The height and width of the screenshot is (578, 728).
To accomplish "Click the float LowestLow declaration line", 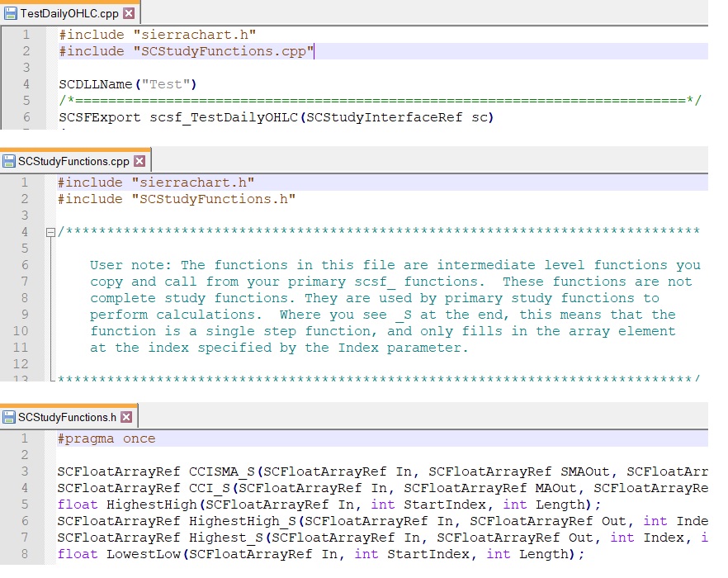I will pyautogui.click(x=321, y=554).
